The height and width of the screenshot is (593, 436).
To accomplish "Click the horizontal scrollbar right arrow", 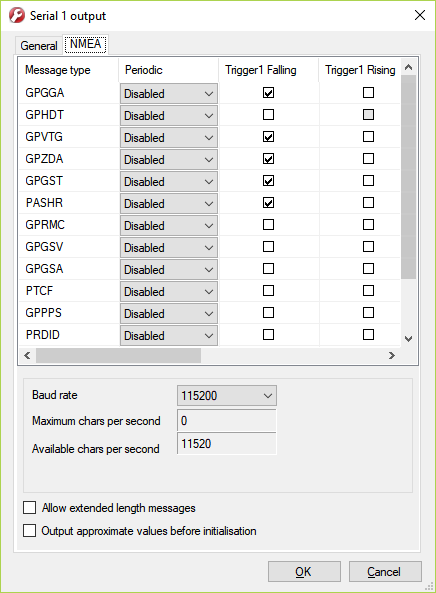I will coord(392,355).
